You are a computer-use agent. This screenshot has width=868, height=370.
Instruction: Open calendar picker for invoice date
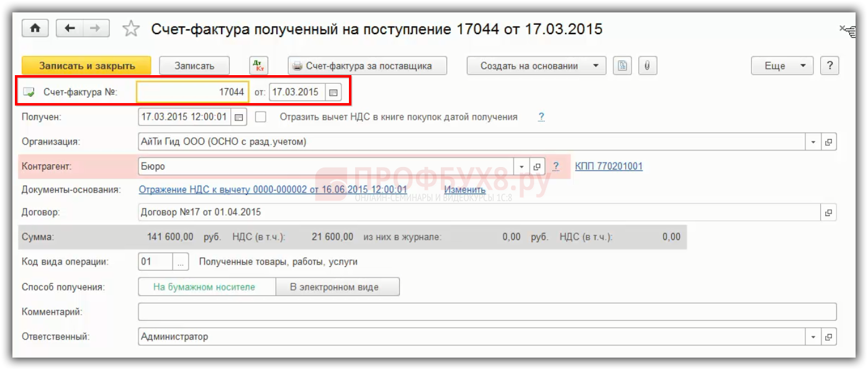click(x=333, y=92)
